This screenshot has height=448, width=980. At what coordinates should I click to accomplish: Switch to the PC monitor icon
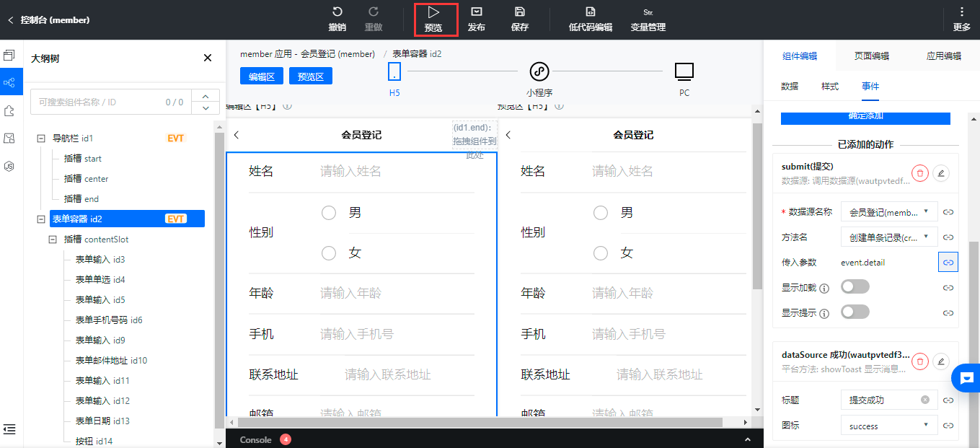(684, 71)
